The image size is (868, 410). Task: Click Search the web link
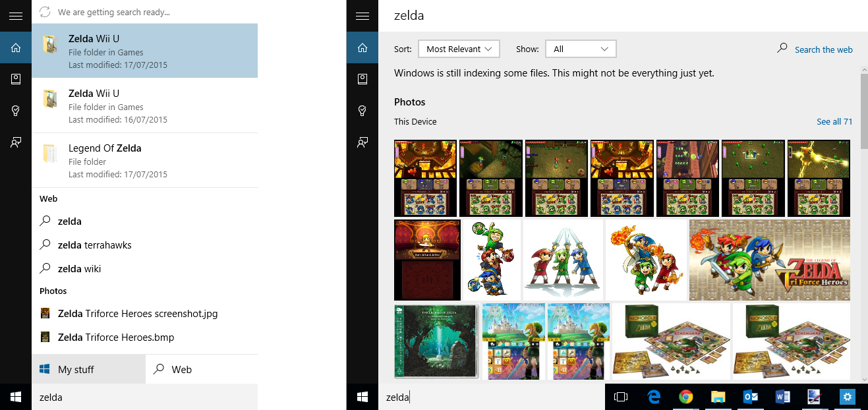pos(823,49)
